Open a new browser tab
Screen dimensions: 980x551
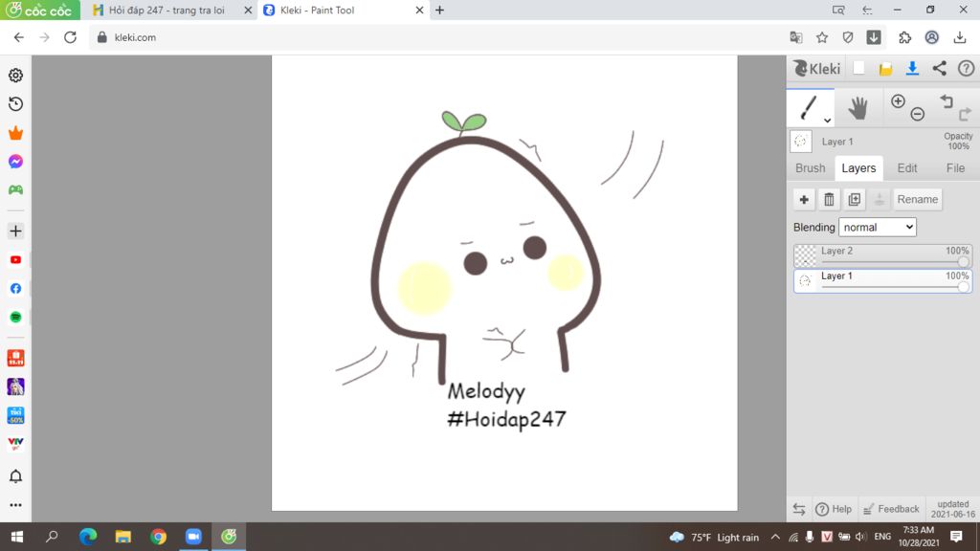point(440,10)
